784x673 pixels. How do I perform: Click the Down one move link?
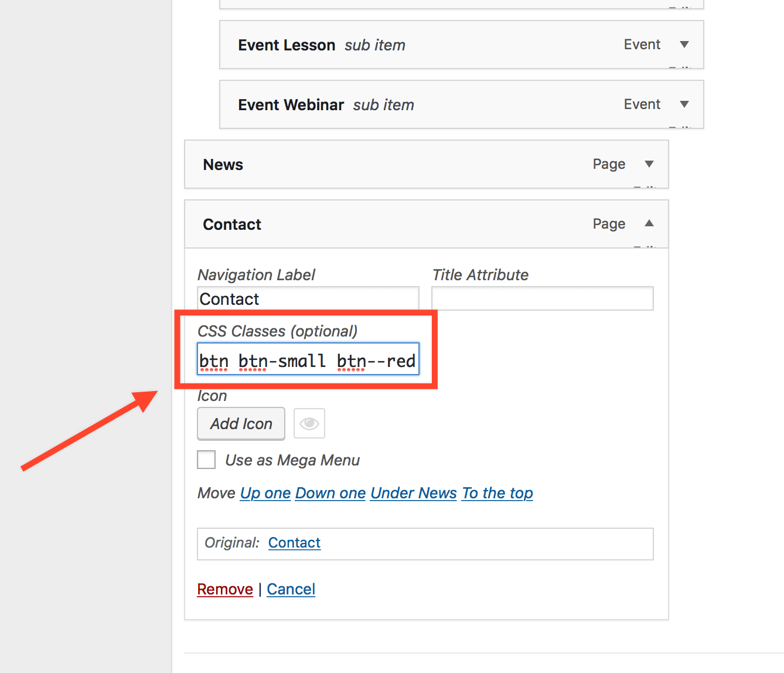330,493
